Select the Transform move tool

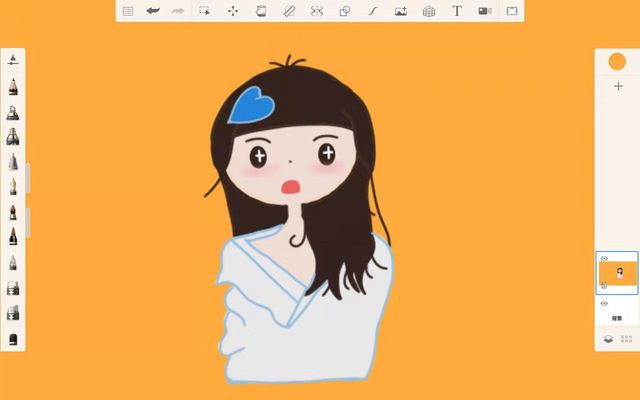(x=233, y=11)
